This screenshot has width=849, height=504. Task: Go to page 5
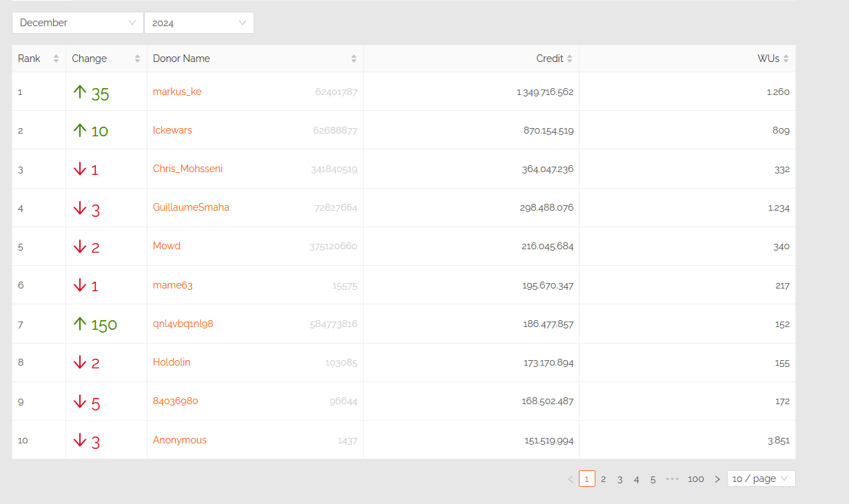[x=653, y=479]
